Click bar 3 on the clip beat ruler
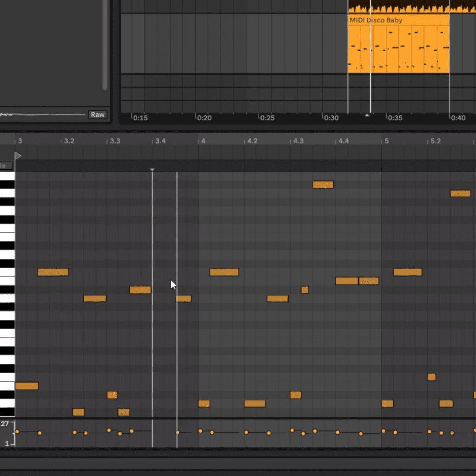Image resolution: width=476 pixels, height=476 pixels. (x=20, y=141)
